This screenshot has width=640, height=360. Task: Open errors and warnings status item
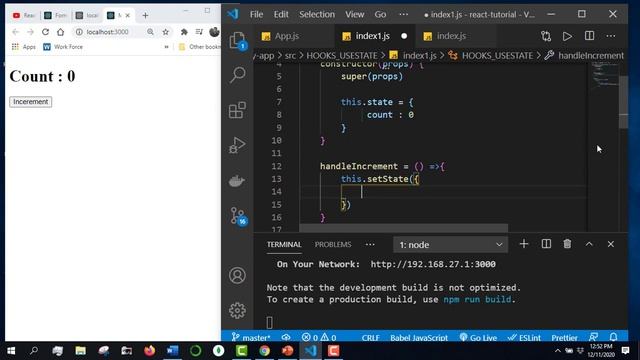point(319,338)
